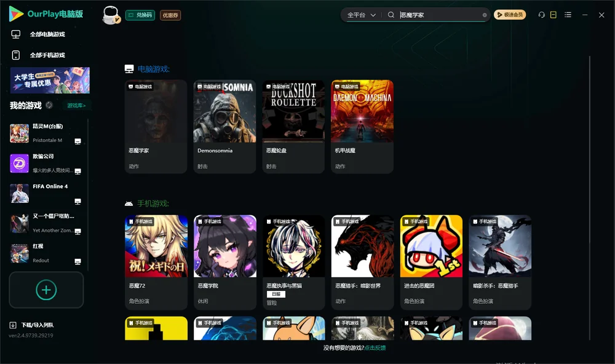The width and height of the screenshot is (615, 364).
Task: Click the PC icon on Redout row
Action: (x=77, y=262)
